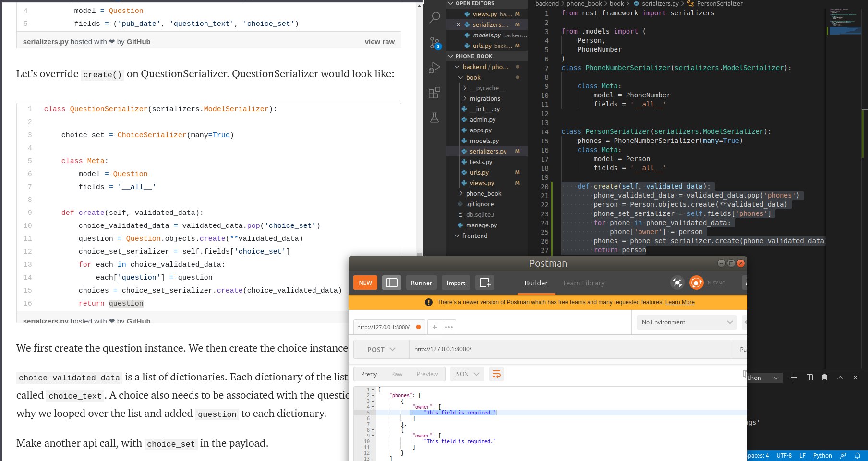The image size is (868, 461).
Task: Click the warning icon in Postman update banner
Action: coord(429,302)
